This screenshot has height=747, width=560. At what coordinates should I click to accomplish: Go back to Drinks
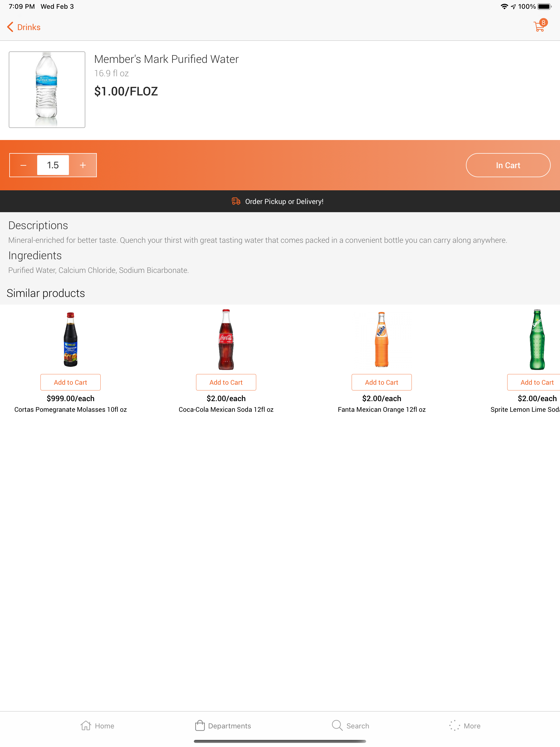click(x=24, y=27)
